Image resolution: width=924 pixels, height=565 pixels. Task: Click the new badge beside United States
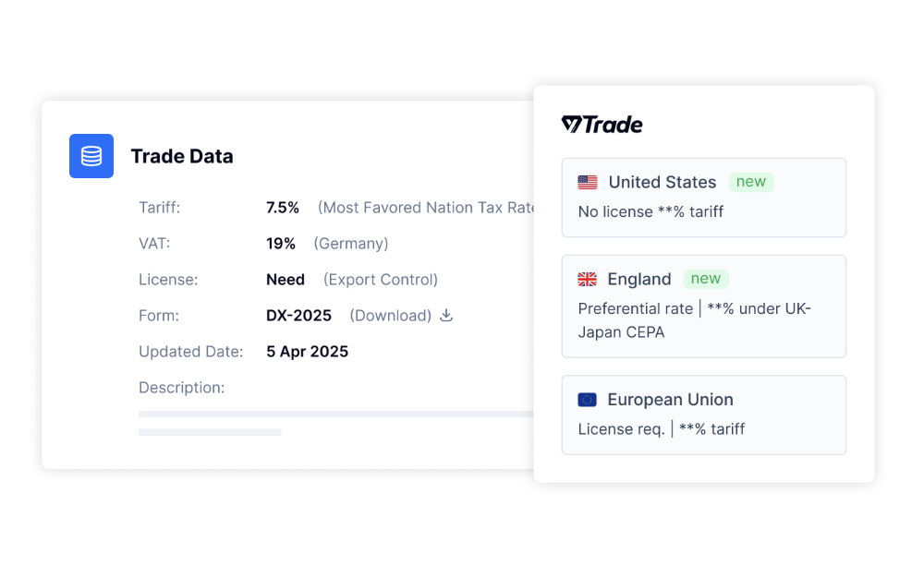pos(750,182)
